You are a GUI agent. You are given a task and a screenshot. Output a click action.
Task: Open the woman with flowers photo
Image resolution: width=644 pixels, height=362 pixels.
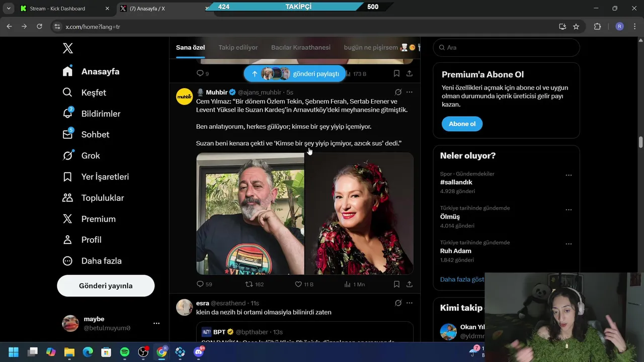[359, 214]
